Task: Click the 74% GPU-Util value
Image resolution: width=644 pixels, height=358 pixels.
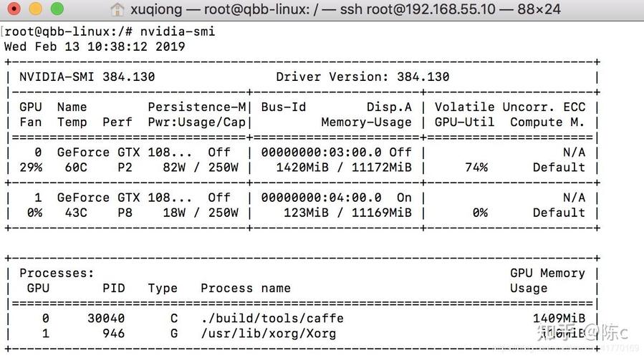Action: coord(476,167)
